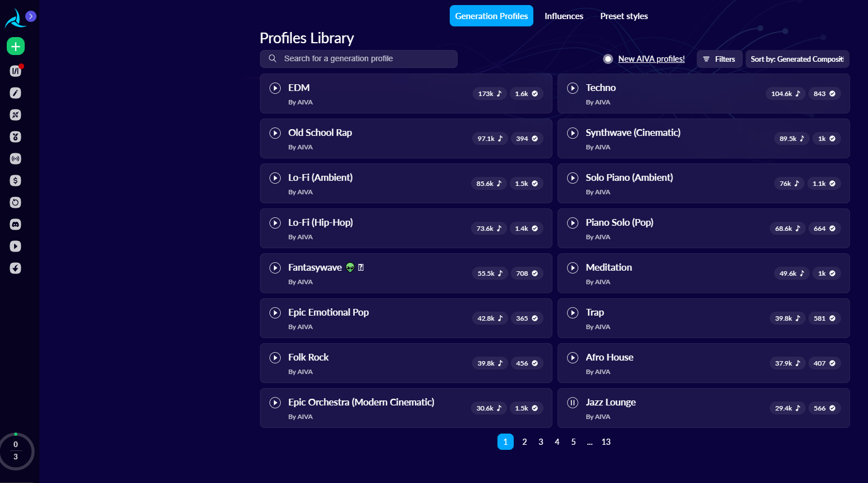Go to page 4 of profiles
868x483 pixels.
[x=557, y=442]
